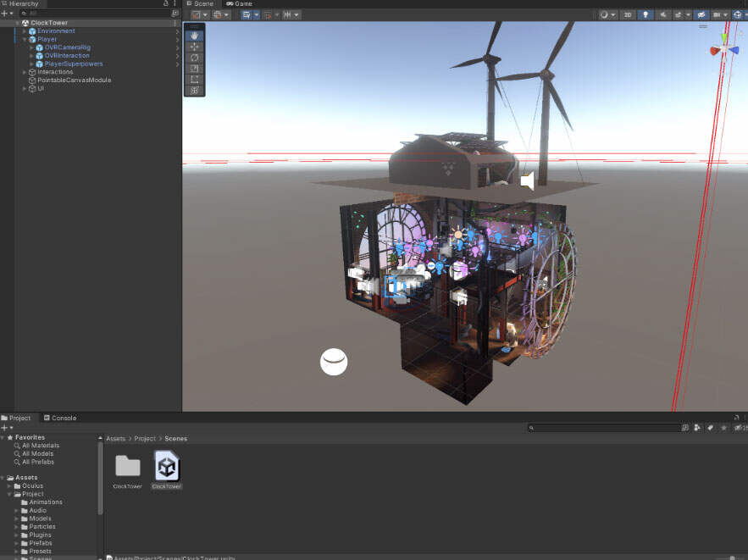Select the ClockTower scene asset thumbnail

coord(167,467)
